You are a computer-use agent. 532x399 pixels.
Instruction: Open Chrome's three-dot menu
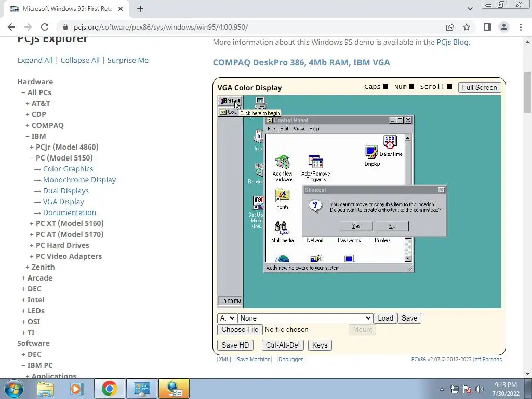[x=521, y=27]
